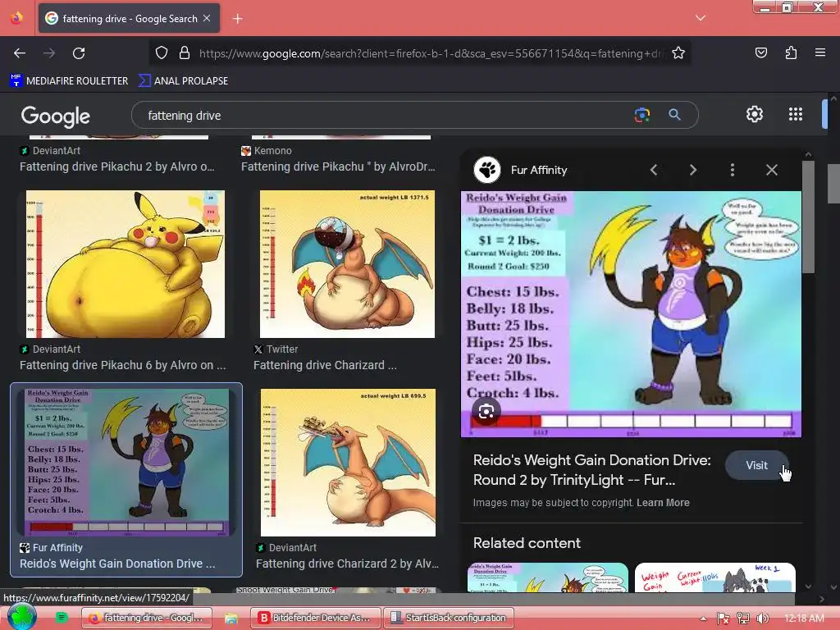The image size is (840, 630).
Task: Close the fattening drive Google Search tab
Action: click(207, 18)
